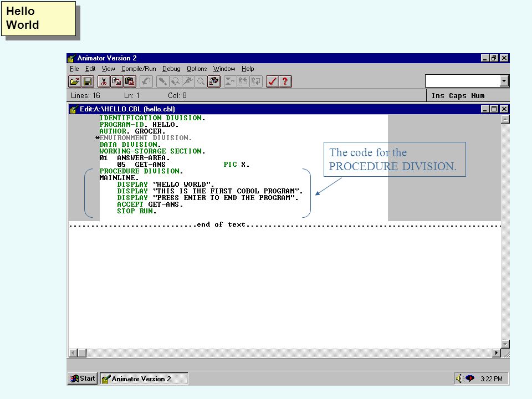Click the Animator Version 2 taskbar button
Viewport: 532px width, 399px height.
(144, 378)
